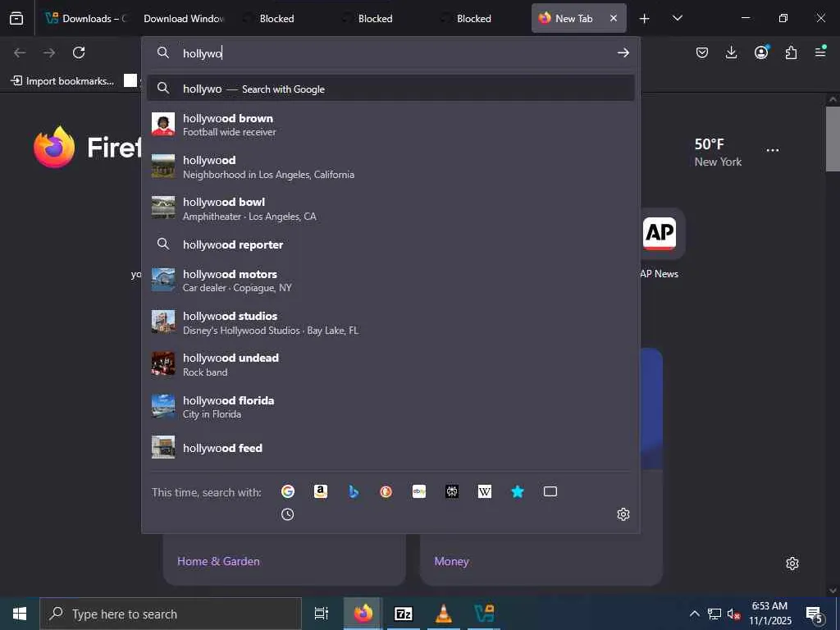Switch to the first Blocked tab
Viewport: 840px width, 630px height.
pyautogui.click(x=276, y=18)
